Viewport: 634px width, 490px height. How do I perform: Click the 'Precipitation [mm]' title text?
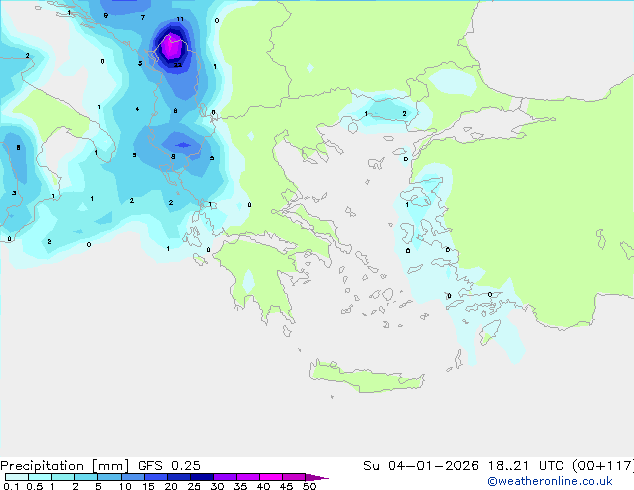(65, 465)
